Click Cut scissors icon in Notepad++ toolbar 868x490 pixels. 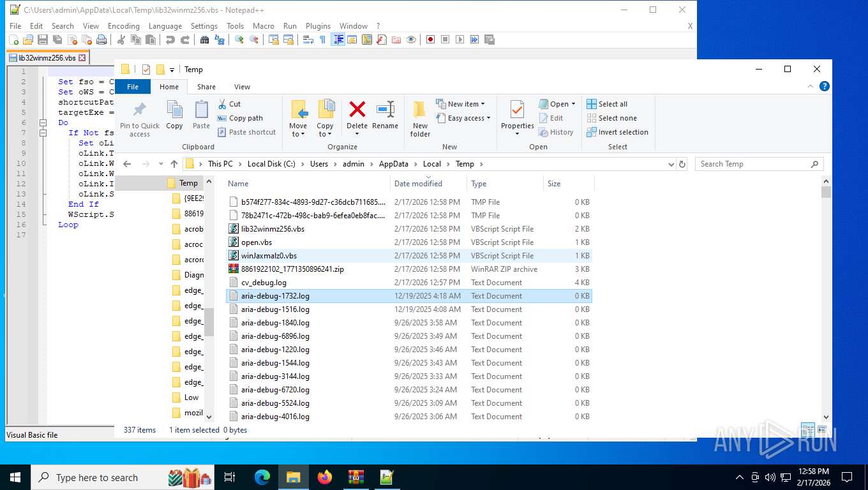click(121, 40)
